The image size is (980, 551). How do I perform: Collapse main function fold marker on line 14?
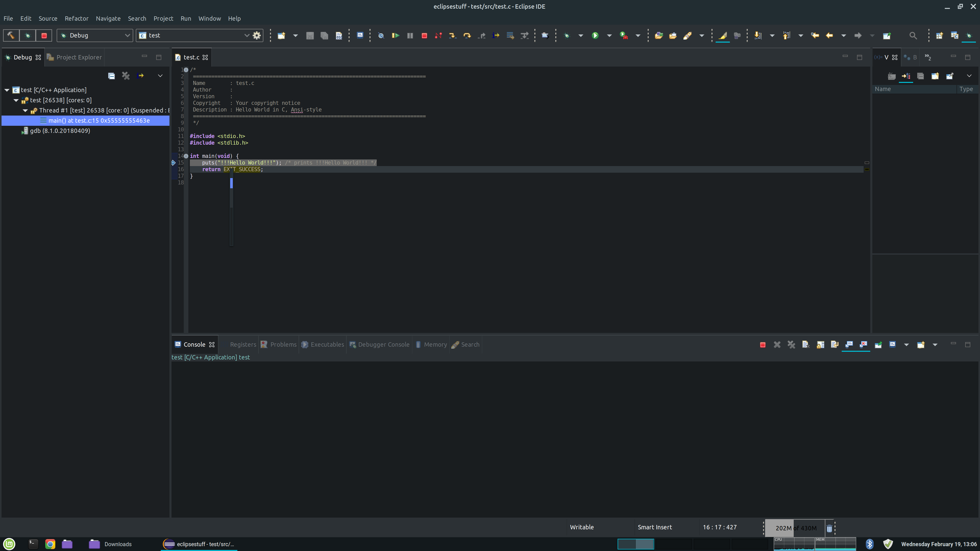click(186, 156)
